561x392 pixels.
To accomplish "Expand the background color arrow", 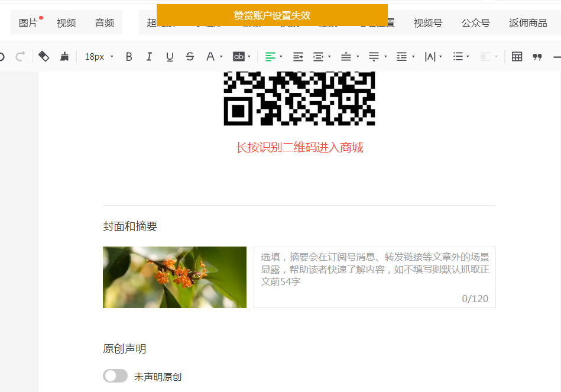I will [x=249, y=57].
